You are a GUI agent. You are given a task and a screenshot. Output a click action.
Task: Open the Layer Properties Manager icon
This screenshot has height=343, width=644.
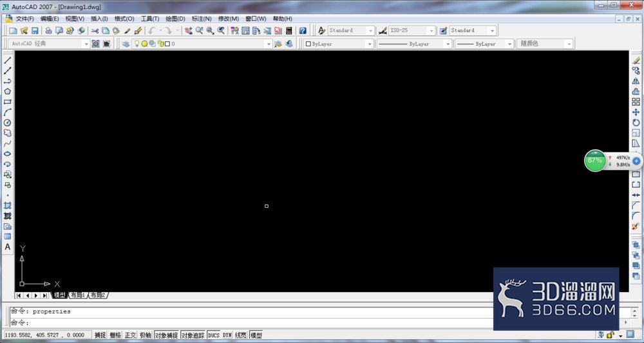[x=126, y=44]
